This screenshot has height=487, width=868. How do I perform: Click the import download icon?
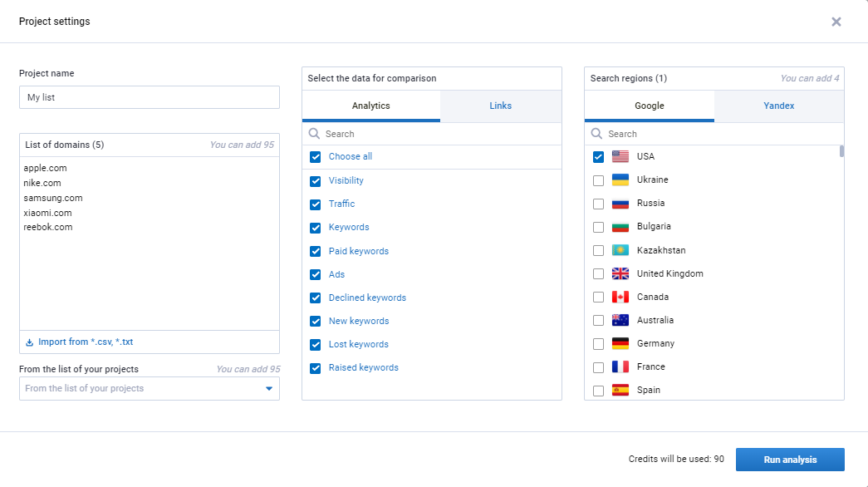tap(30, 342)
